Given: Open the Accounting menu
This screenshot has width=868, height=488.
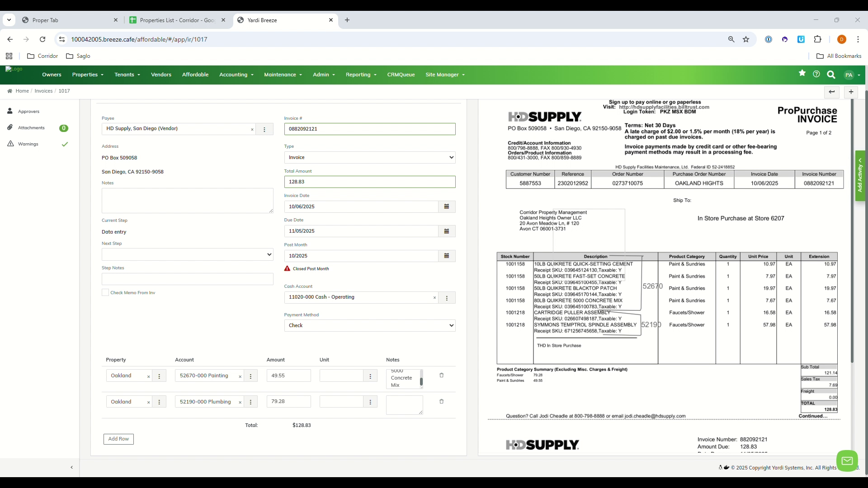Looking at the screenshot, I should point(236,75).
